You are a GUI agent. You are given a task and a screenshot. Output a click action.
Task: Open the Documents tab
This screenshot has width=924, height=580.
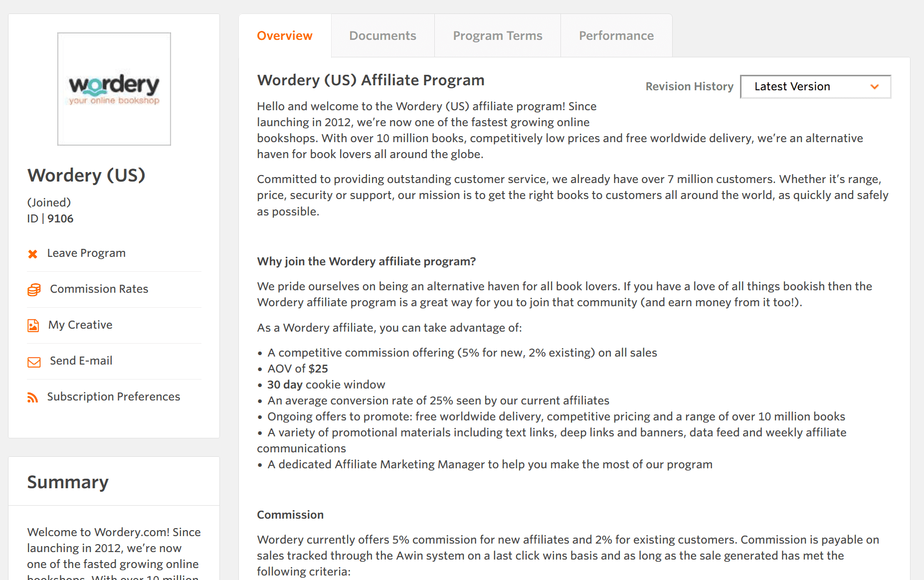[x=382, y=36]
